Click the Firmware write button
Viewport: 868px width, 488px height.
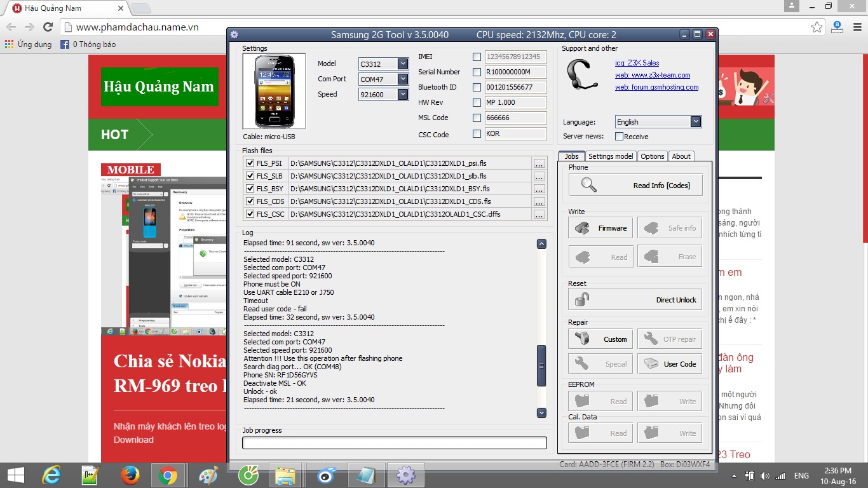coord(600,228)
